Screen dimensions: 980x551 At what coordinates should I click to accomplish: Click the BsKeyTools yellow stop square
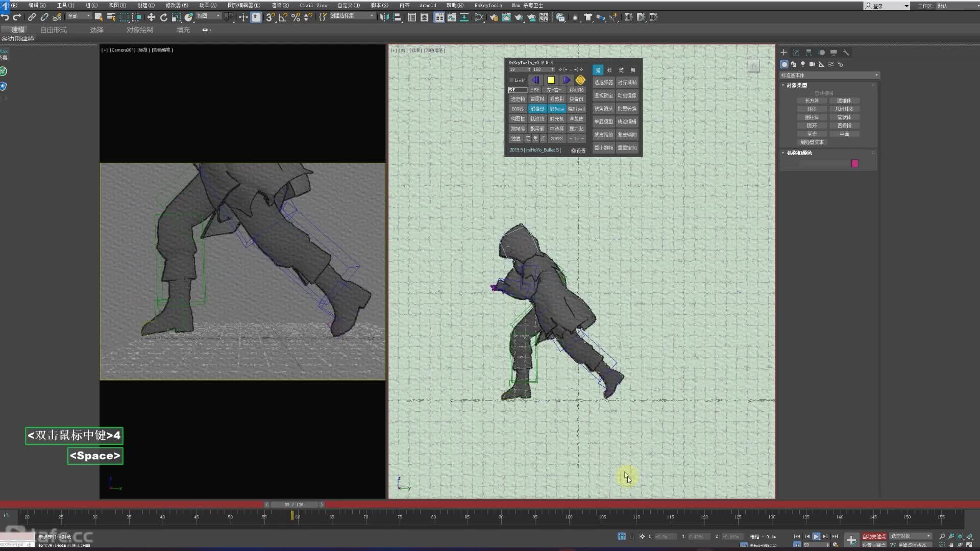[551, 80]
